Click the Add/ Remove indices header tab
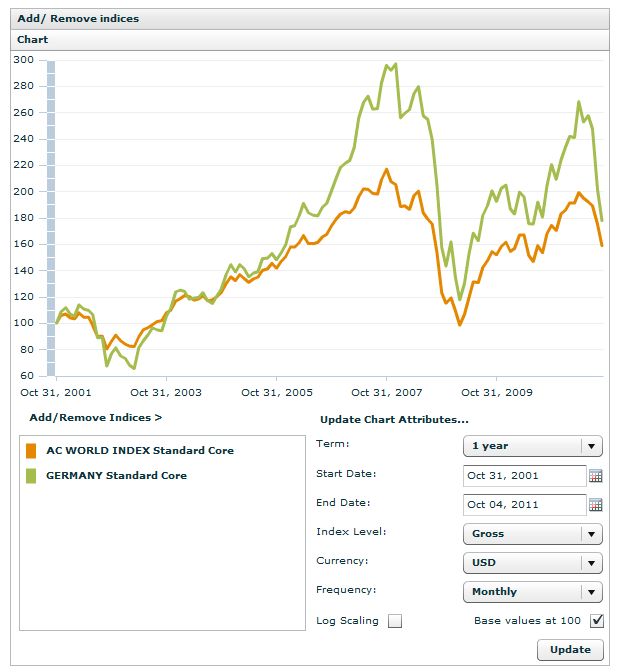 [78, 19]
